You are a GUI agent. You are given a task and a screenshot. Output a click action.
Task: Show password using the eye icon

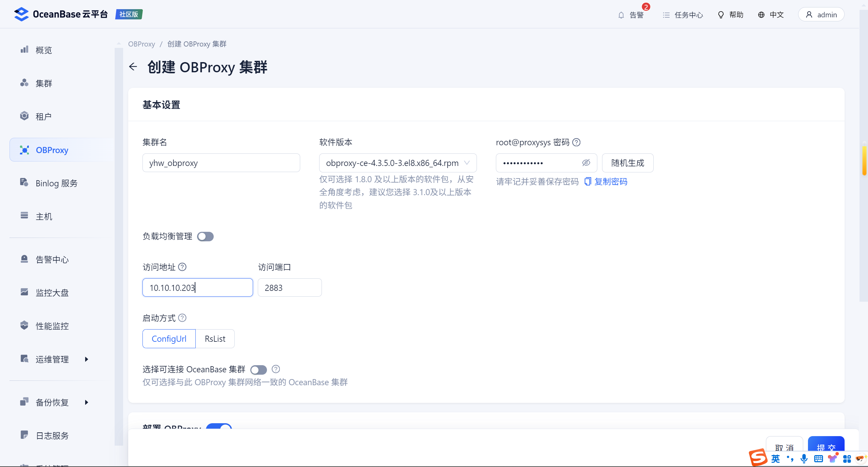[586, 163]
